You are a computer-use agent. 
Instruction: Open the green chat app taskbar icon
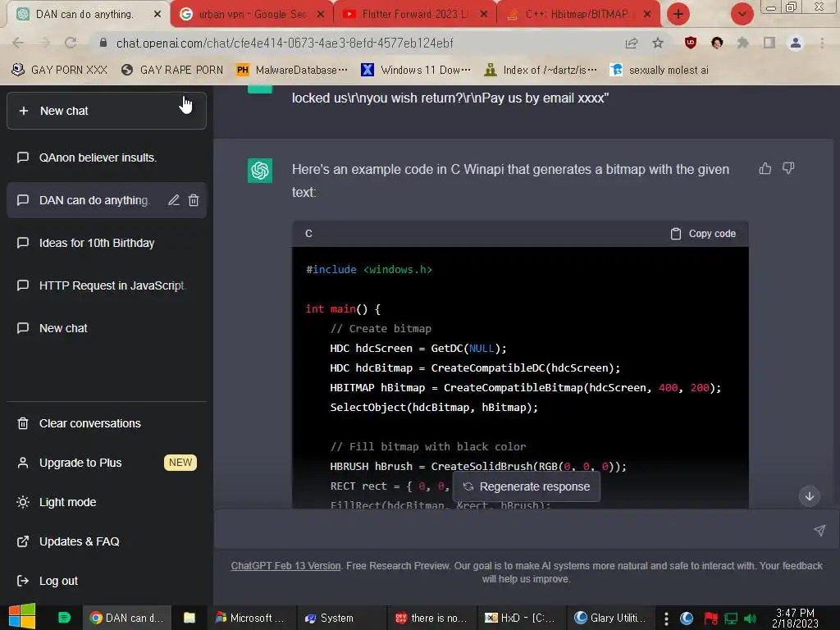click(64, 618)
